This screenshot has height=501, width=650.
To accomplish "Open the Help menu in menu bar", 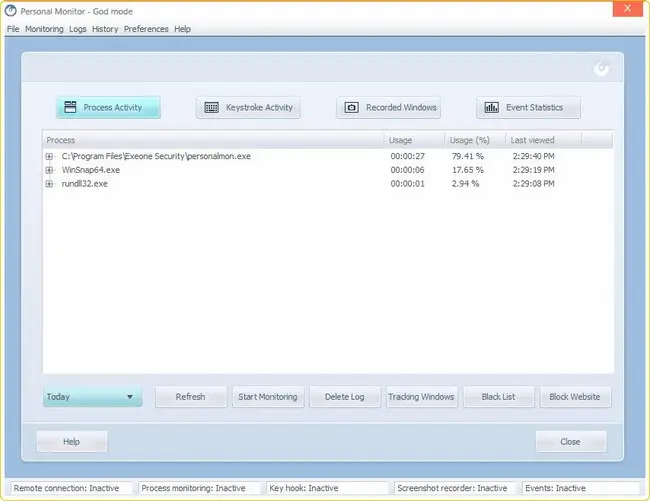I will (x=182, y=29).
